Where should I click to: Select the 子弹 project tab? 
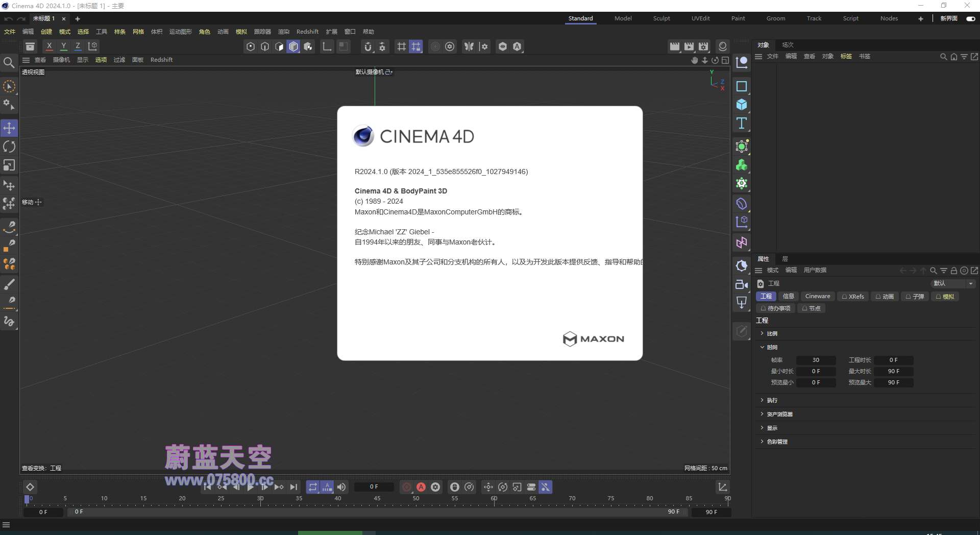[x=915, y=296]
